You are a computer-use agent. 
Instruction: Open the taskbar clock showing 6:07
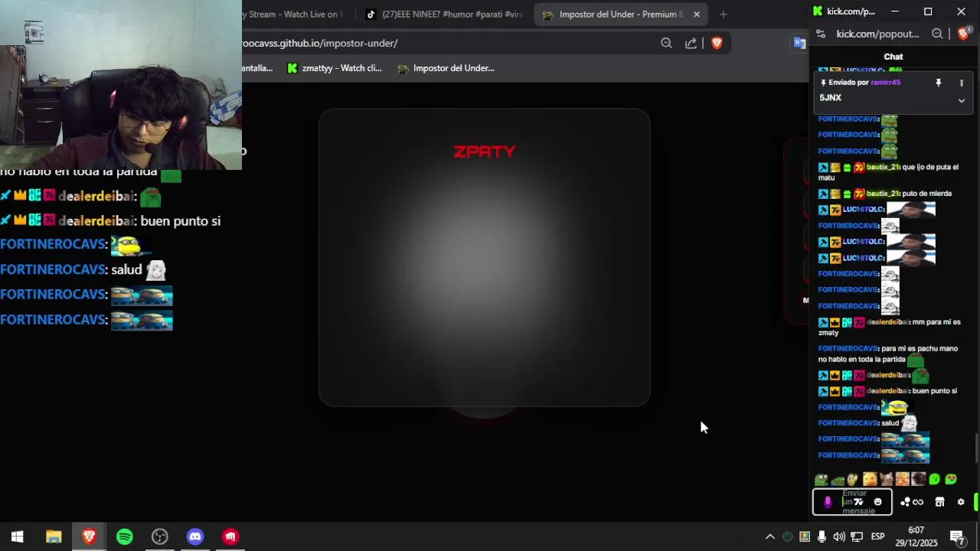pyautogui.click(x=916, y=536)
